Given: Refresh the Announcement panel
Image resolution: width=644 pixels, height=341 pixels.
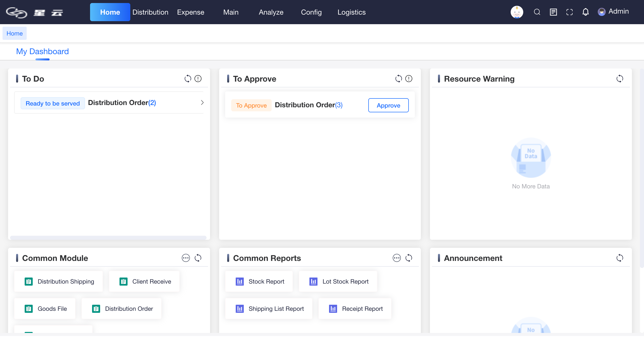Looking at the screenshot, I should click(x=620, y=258).
